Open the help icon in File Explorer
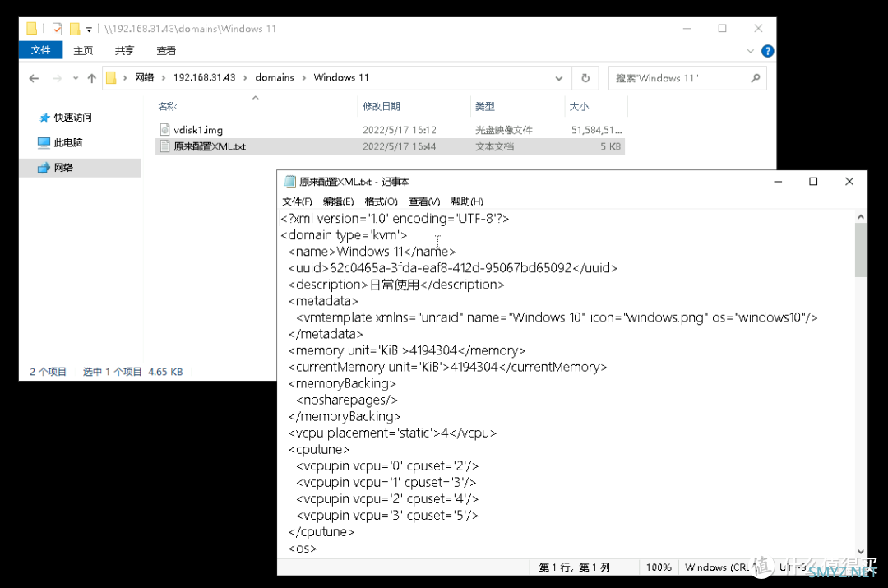The width and height of the screenshot is (888, 588). (767, 51)
